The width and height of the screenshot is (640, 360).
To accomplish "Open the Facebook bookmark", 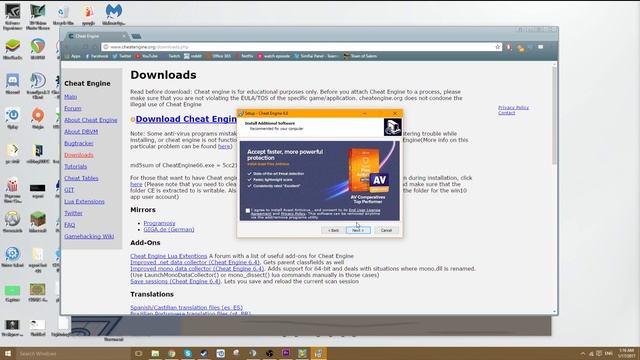I will (97, 56).
